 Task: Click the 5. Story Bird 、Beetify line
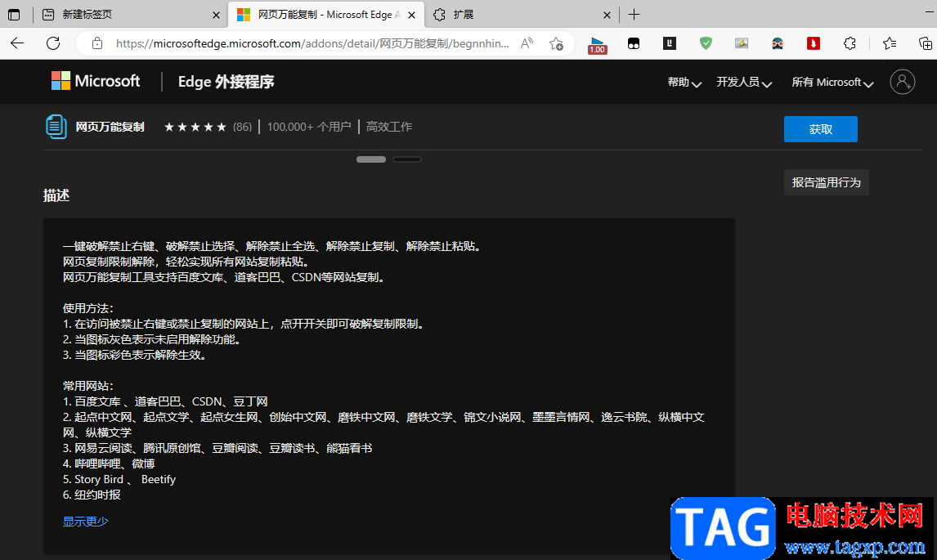[x=119, y=479]
